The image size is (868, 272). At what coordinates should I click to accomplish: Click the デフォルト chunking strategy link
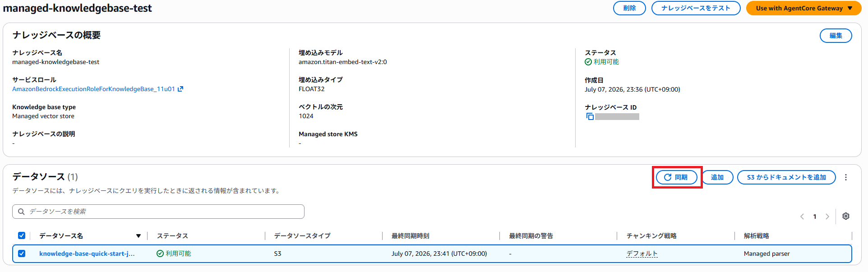642,254
